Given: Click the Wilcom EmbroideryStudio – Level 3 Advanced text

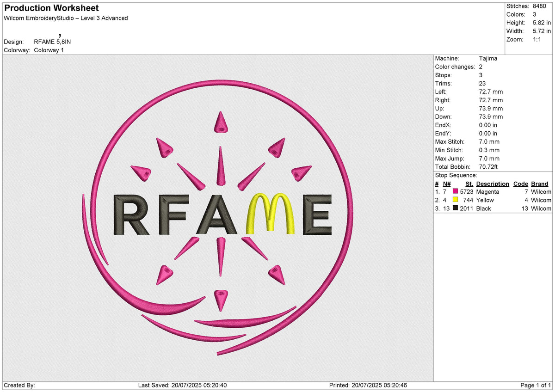Looking at the screenshot, I should (x=66, y=18).
